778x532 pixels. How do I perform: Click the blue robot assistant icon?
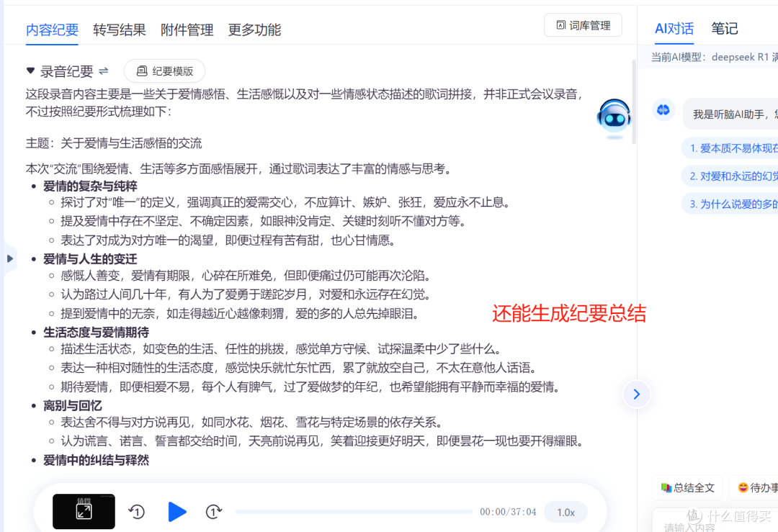coord(614,118)
